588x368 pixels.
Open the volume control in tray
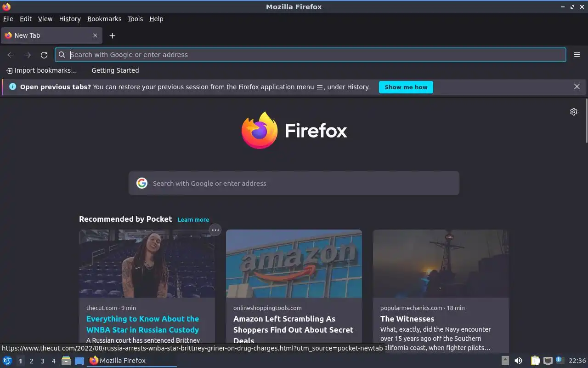(x=518, y=361)
